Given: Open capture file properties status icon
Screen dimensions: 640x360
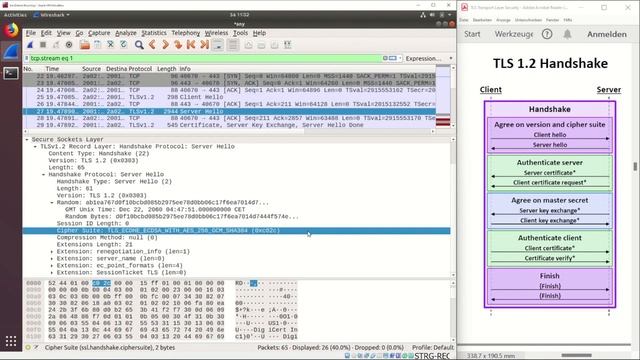Looking at the screenshot, I should pos(36,347).
